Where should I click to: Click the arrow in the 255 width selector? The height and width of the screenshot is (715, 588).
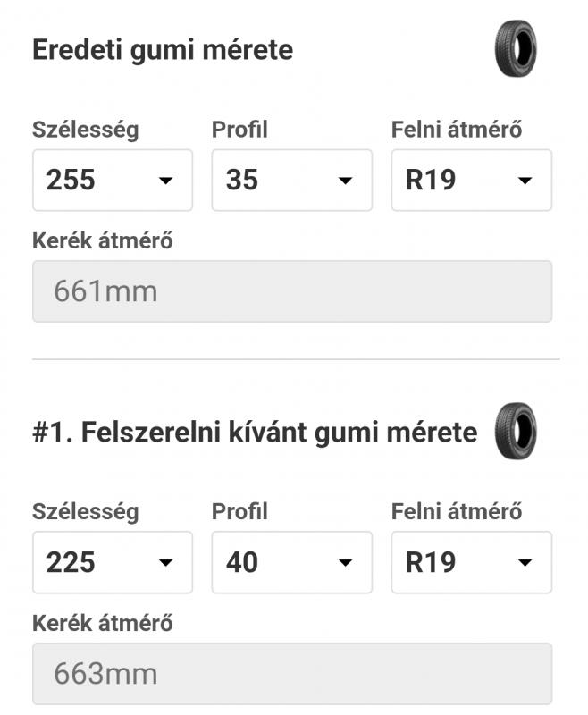click(x=165, y=181)
